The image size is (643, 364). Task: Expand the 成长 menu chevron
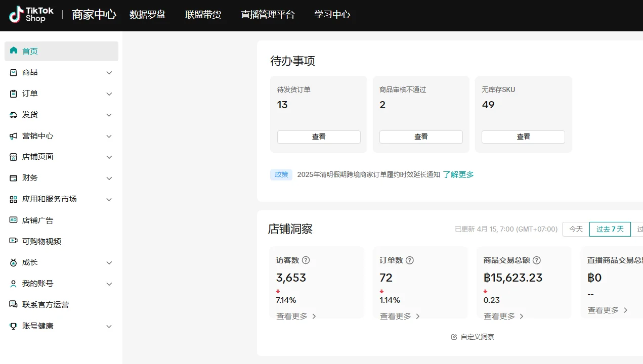(x=109, y=263)
